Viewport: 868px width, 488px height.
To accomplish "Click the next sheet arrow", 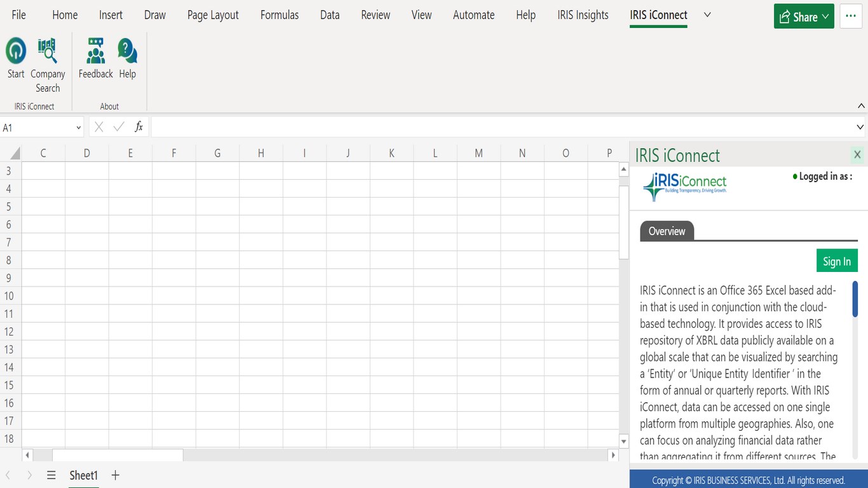I will (29, 475).
